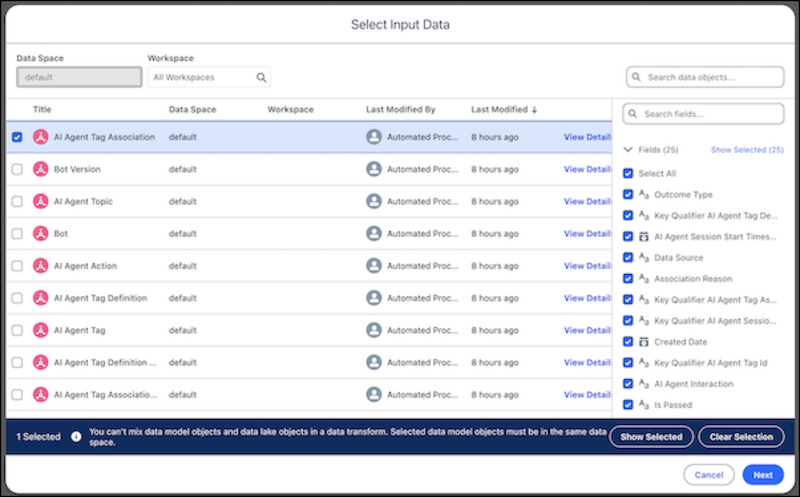Check the AI Agent Tag Definition row checkbox
Viewport: 800px width, 497px height.
17,297
